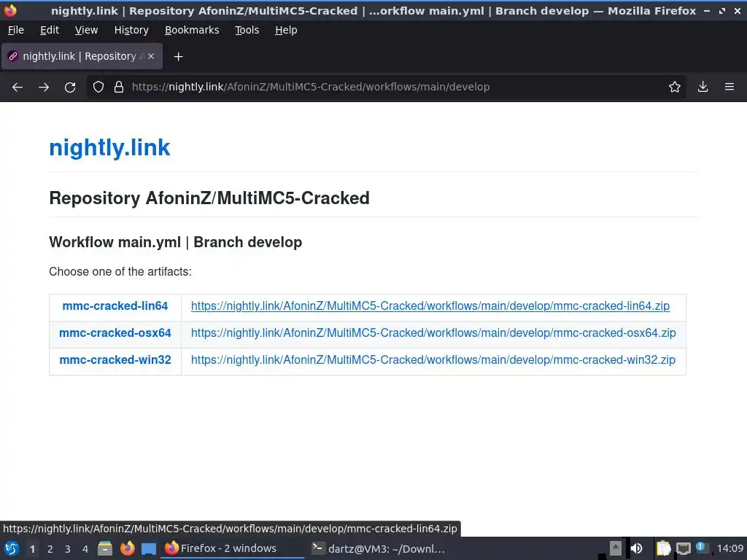This screenshot has height=560, width=747.
Task: Click the Repository AfoninZ/MultiMC5-Cracked heading
Action: click(x=209, y=198)
